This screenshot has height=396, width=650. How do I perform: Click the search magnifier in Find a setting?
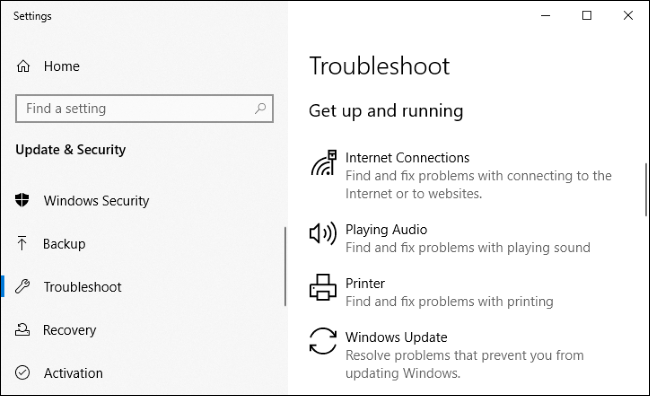tap(260, 109)
